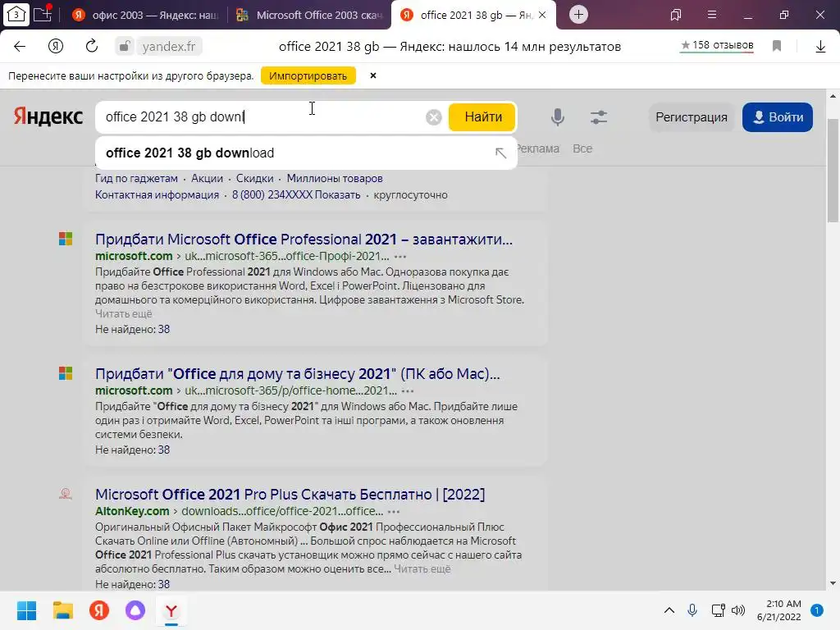Click into the search input box
The width and height of the screenshot is (840, 630).
click(260, 116)
